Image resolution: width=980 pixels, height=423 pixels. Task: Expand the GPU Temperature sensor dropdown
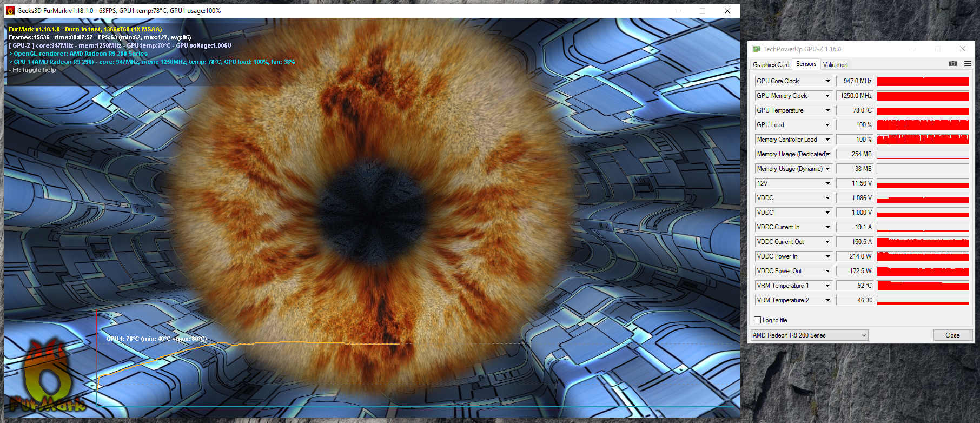point(827,110)
